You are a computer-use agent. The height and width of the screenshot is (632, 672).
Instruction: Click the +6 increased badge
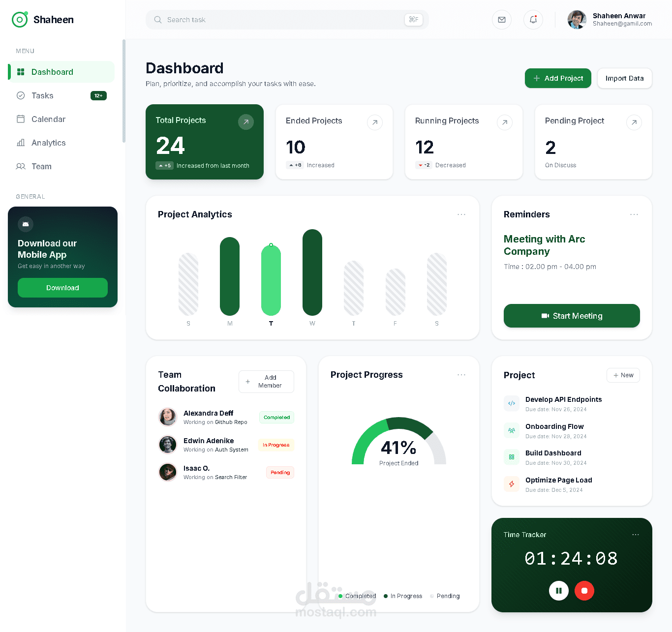click(295, 165)
